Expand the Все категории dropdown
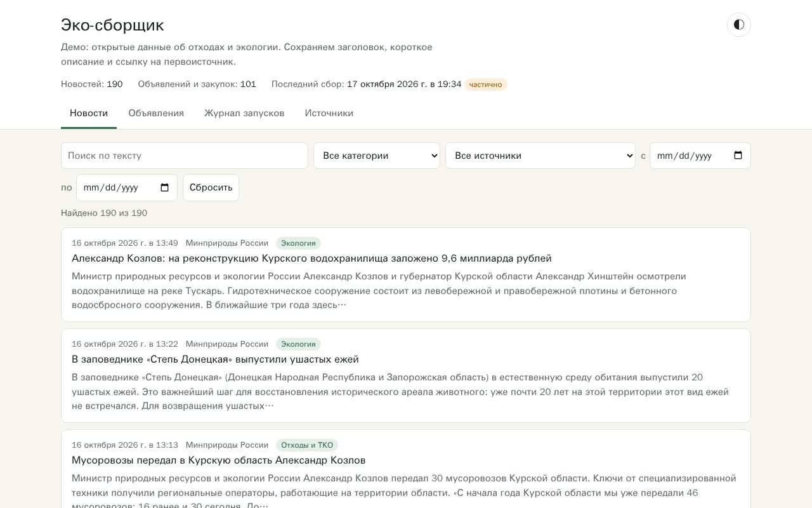The image size is (812, 508). coord(377,156)
